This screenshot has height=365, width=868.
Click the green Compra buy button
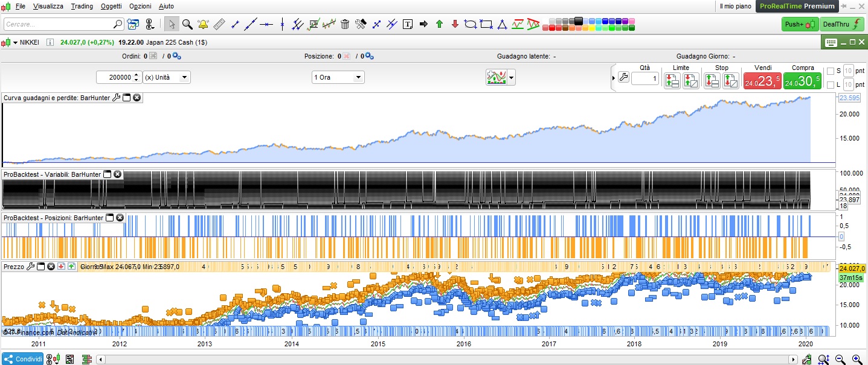(802, 81)
